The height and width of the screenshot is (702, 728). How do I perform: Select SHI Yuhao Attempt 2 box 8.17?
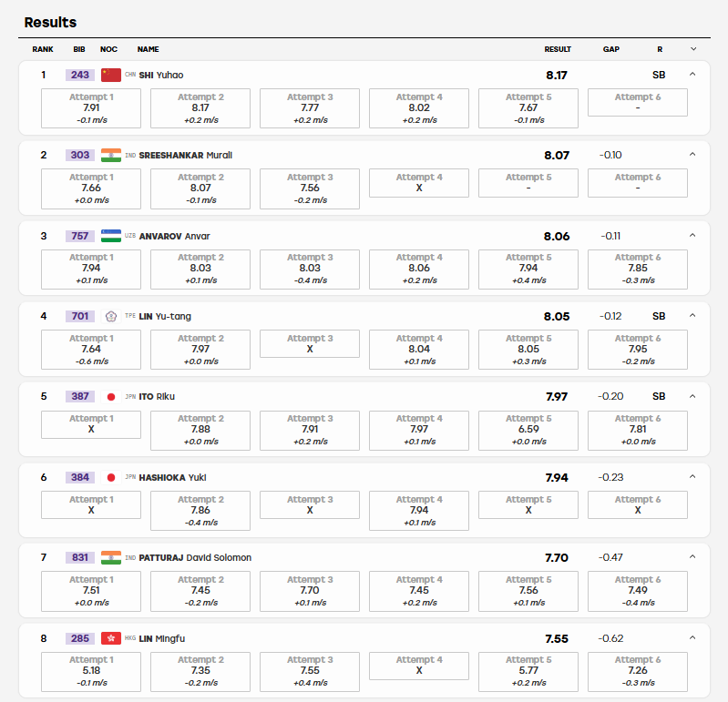coord(200,108)
